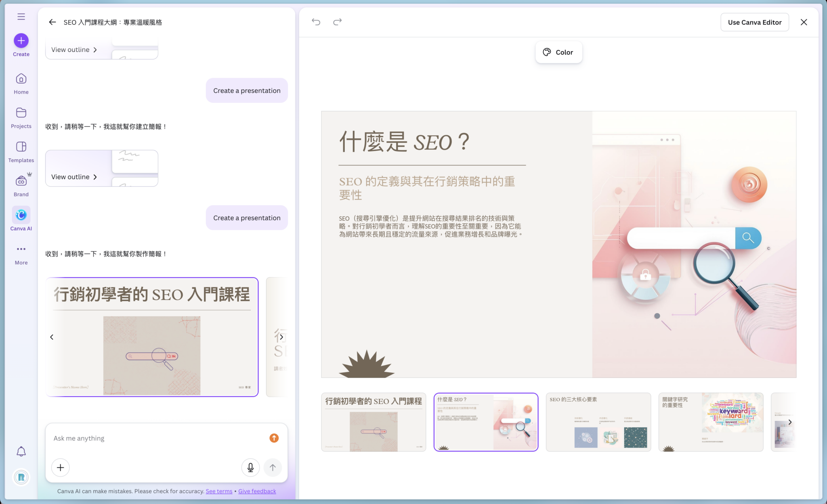This screenshot has height=504, width=827.
Task: Click the next arrow on slide thumbnails
Action: 790,422
